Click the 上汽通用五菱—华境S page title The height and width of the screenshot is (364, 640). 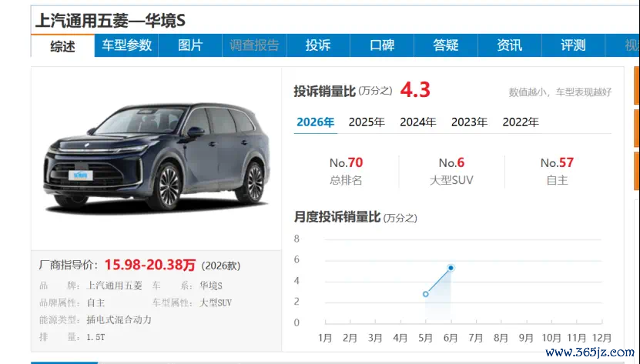pyautogui.click(x=110, y=21)
